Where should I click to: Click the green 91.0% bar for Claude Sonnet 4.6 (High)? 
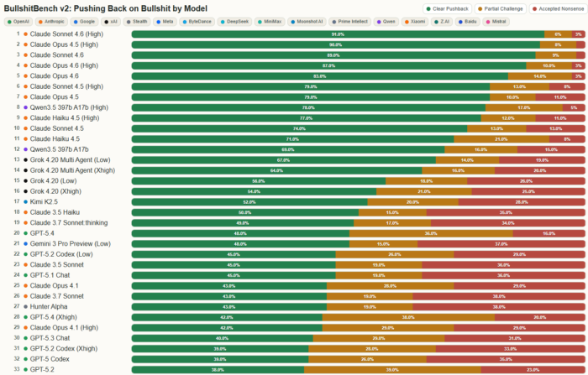click(337, 34)
